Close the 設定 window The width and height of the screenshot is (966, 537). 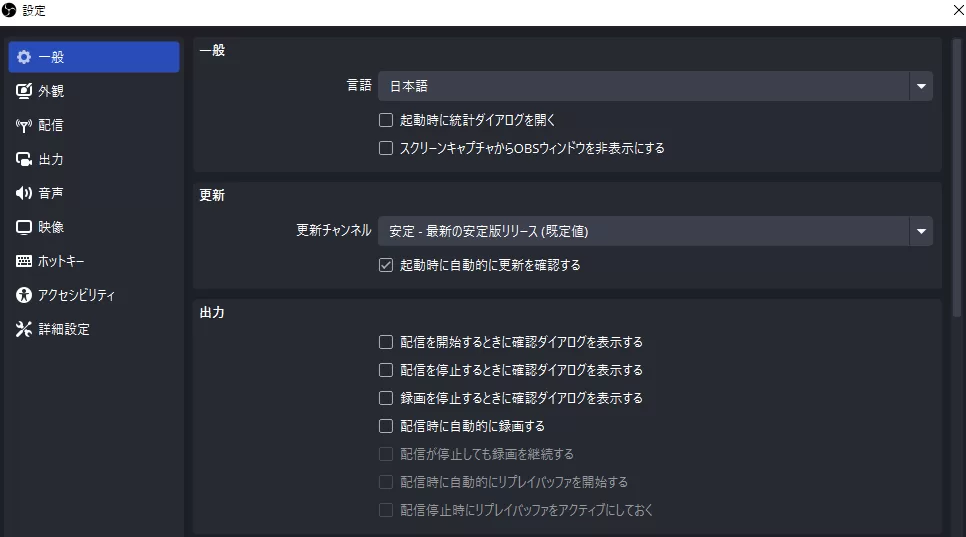click(957, 10)
